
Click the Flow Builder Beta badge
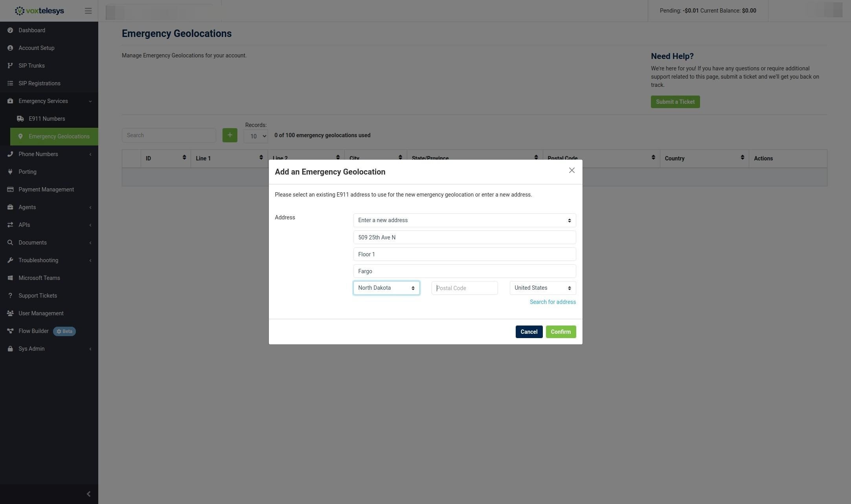pos(64,331)
